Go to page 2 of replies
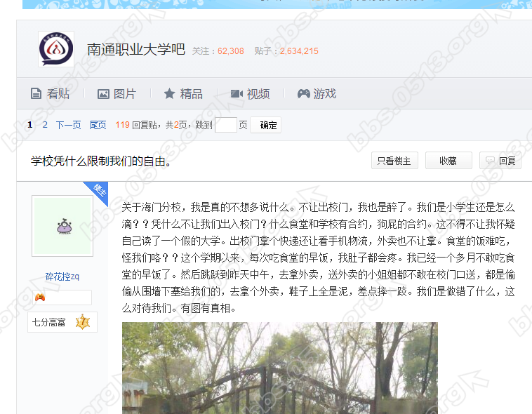Image resolution: width=532 pixels, height=414 pixels. tap(45, 125)
